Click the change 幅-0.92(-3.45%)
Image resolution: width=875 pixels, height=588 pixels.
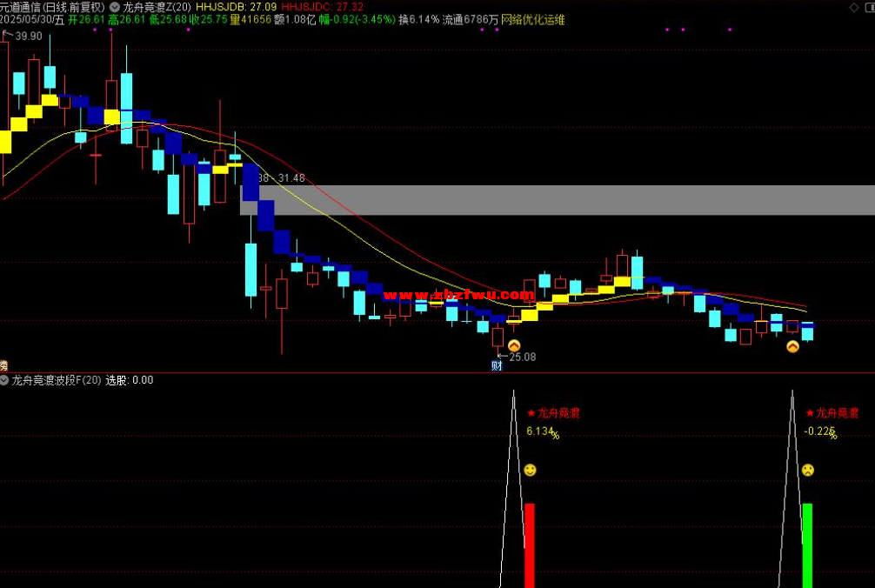[x=357, y=20]
